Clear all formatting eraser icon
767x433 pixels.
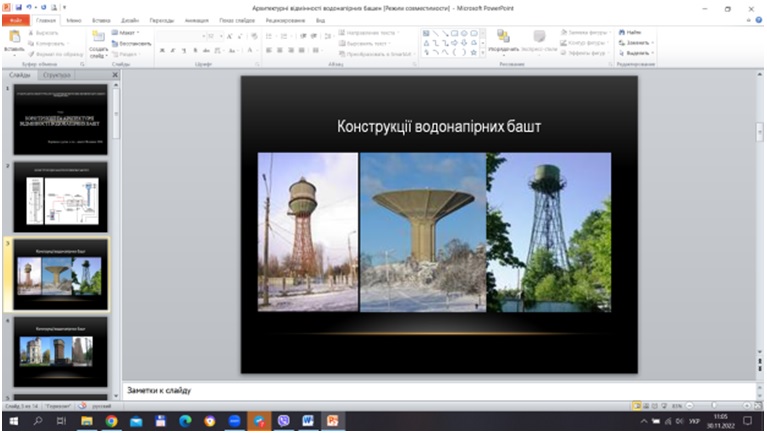tap(254, 36)
